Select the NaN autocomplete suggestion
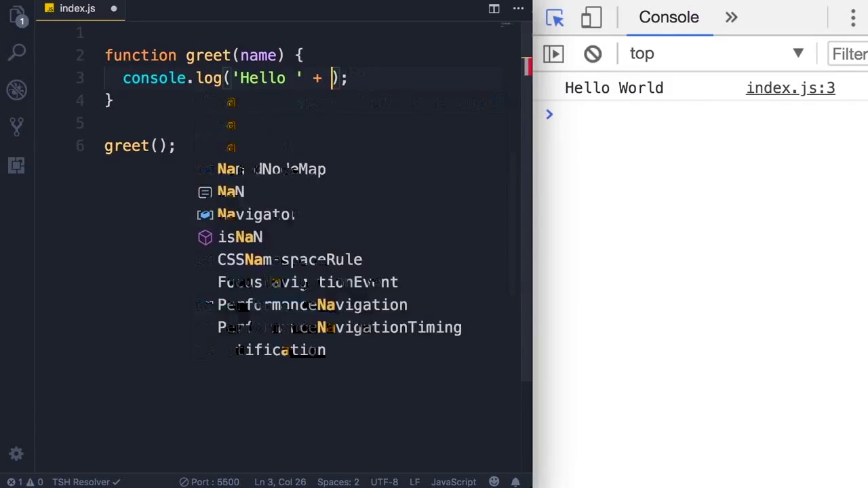Image resolution: width=868 pixels, height=488 pixels. tap(231, 192)
